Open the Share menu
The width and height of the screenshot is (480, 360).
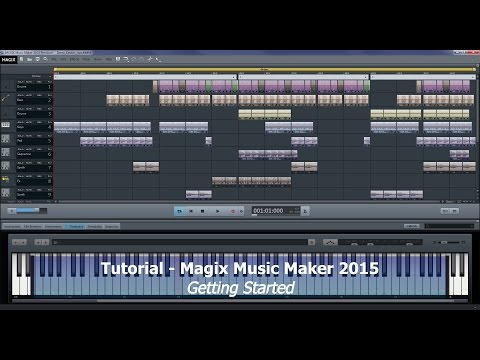(98, 59)
